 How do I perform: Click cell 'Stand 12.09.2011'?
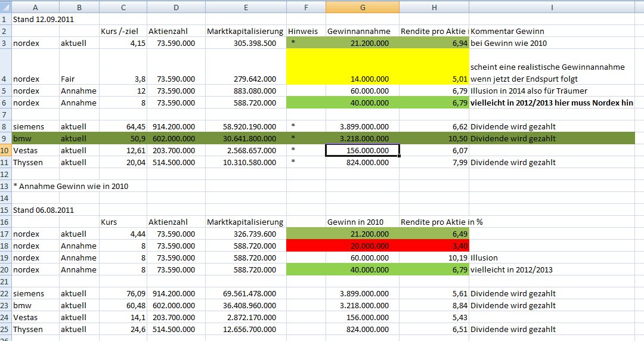click(x=44, y=19)
